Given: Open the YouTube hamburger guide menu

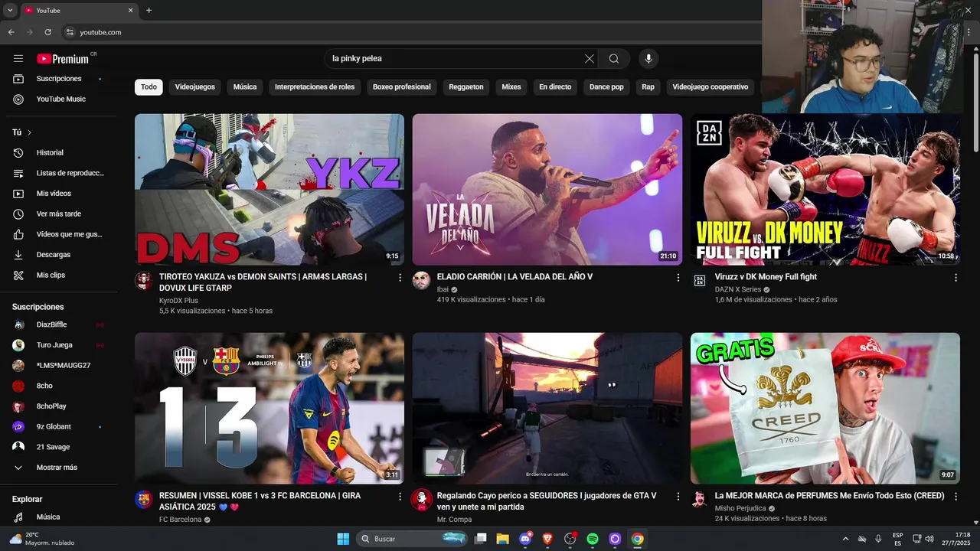Looking at the screenshot, I should coord(18,59).
